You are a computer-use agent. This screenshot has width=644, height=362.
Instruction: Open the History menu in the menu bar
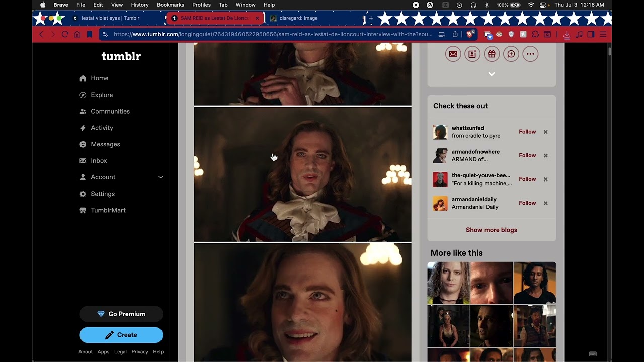click(x=140, y=5)
